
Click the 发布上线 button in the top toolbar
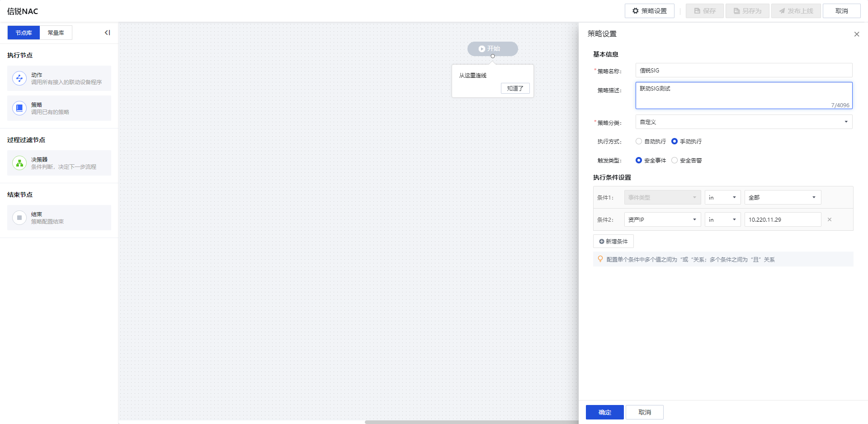pos(796,11)
